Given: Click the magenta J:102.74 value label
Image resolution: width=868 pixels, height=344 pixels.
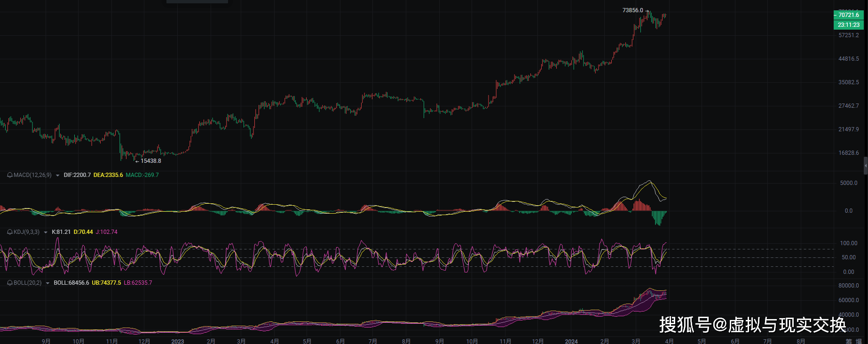Looking at the screenshot, I should point(107,232).
